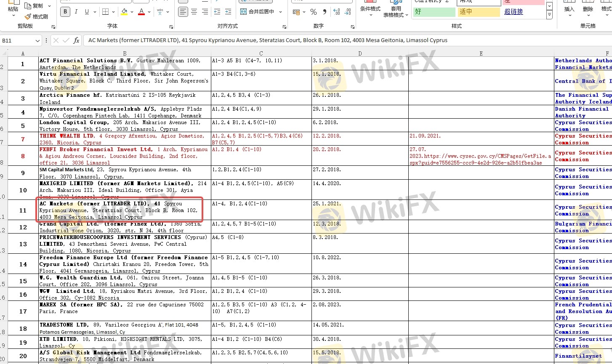Increase decimal places
The height and width of the screenshot is (364, 612).
[x=337, y=12]
